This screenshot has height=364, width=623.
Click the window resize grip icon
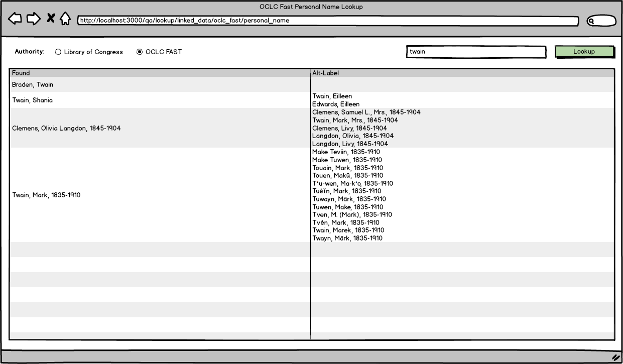coord(615,357)
